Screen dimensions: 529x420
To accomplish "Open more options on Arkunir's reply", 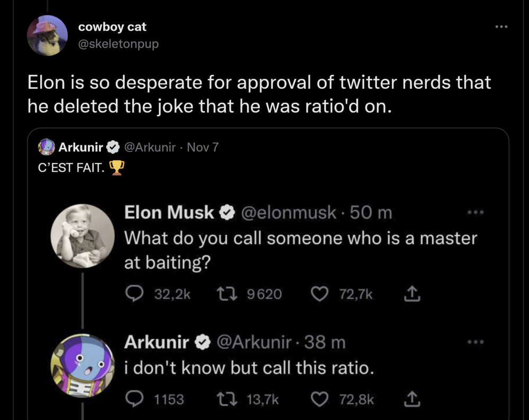I will coord(476,342).
